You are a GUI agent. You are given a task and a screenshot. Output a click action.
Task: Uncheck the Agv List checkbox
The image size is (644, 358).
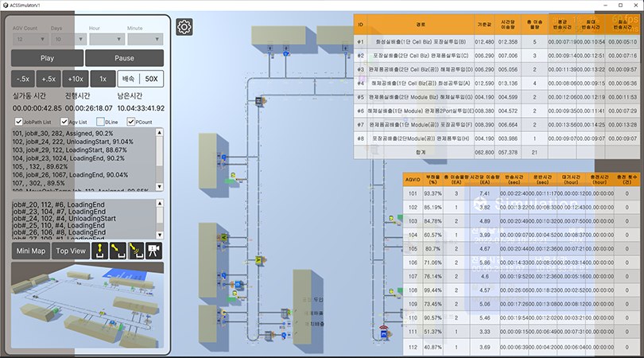tap(64, 122)
